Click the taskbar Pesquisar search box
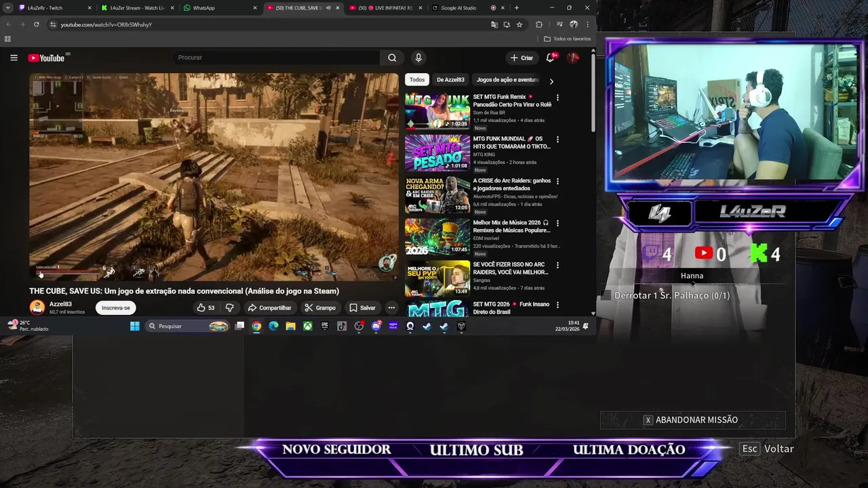This screenshot has height=488, width=868. coord(187,327)
